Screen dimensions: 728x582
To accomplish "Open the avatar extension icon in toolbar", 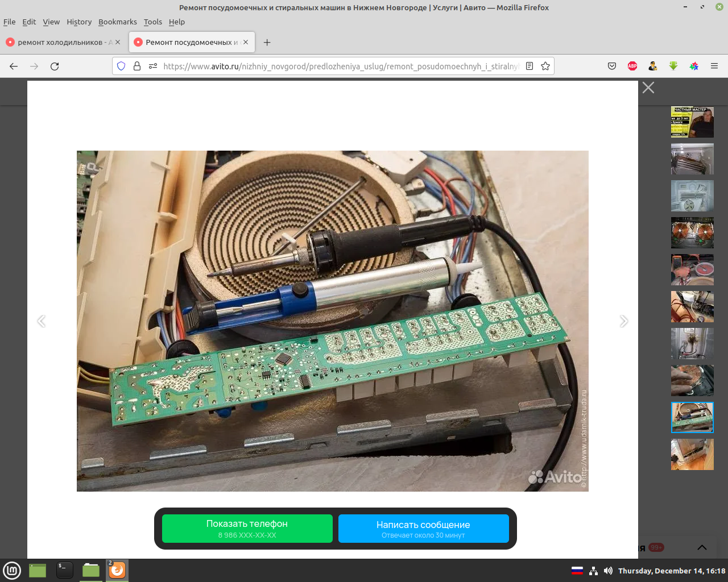I will point(653,66).
